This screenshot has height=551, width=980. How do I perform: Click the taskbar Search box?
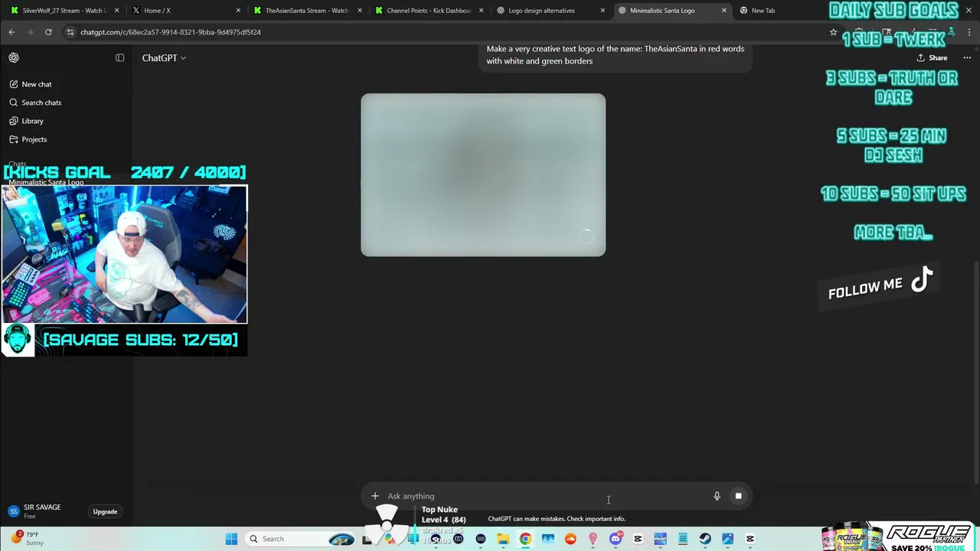[302, 539]
